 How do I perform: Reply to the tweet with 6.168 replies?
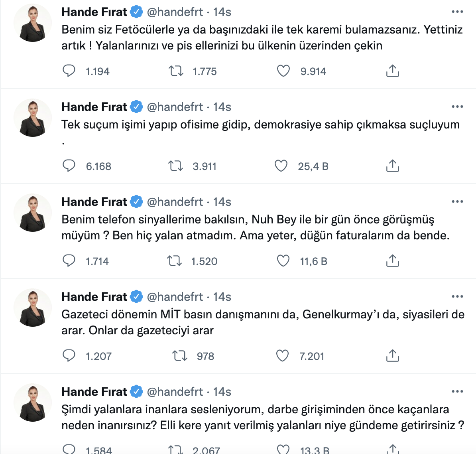click(x=69, y=166)
